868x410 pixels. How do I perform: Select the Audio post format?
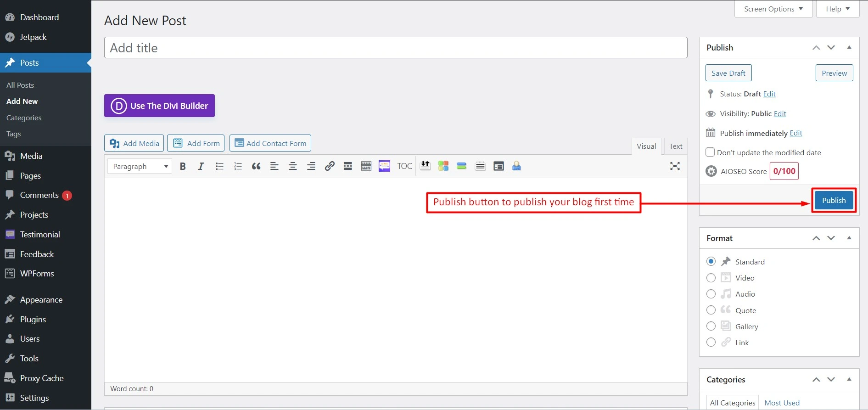pos(711,294)
